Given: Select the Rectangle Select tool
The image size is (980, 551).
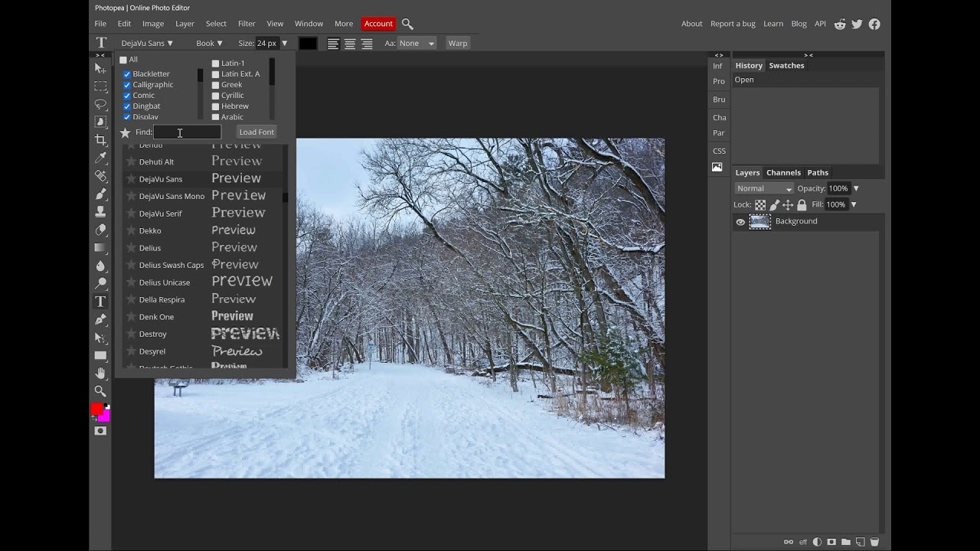Looking at the screenshot, I should point(100,86).
